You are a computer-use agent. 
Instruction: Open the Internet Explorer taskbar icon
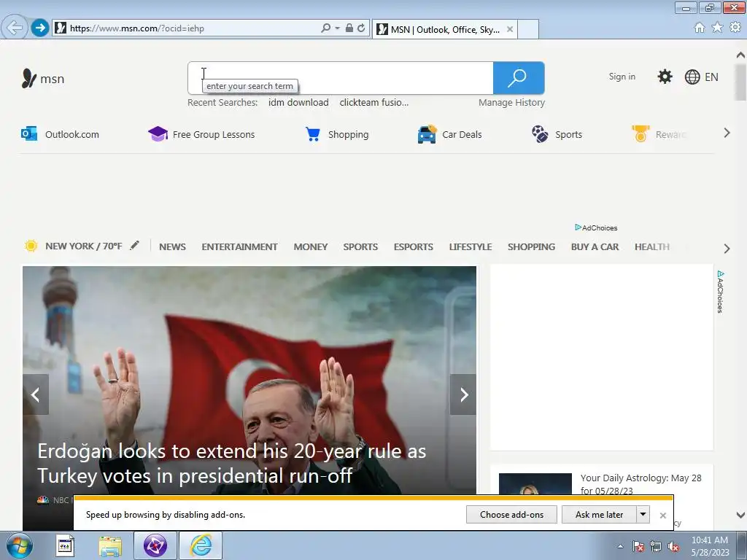tap(201, 545)
